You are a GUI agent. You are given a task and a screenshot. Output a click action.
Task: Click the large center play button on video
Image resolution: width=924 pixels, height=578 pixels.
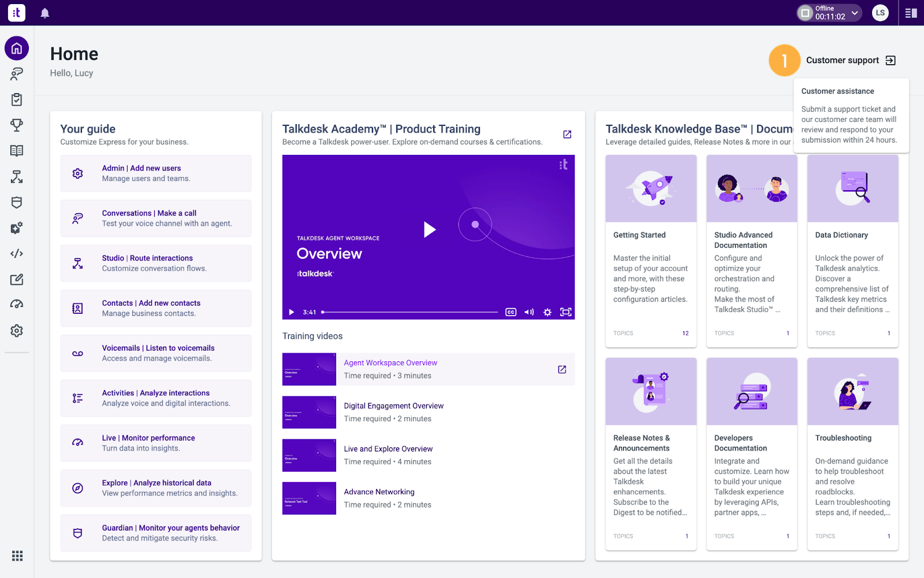[x=429, y=229]
